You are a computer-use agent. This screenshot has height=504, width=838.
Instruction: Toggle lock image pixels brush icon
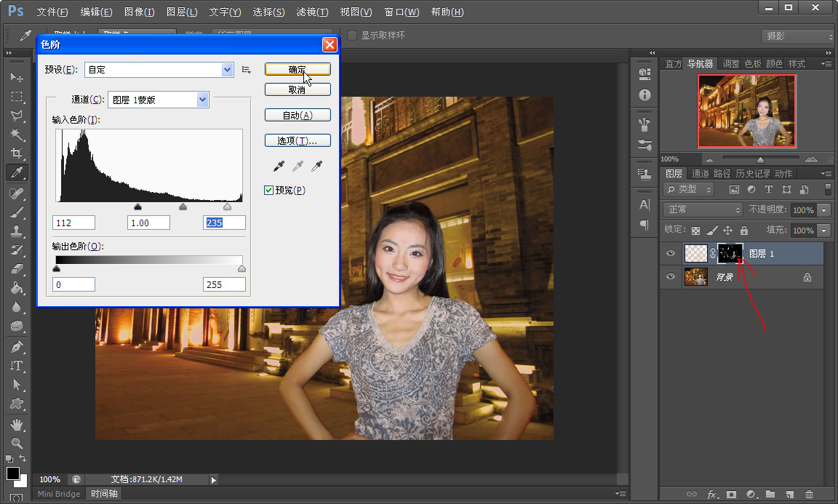(712, 231)
